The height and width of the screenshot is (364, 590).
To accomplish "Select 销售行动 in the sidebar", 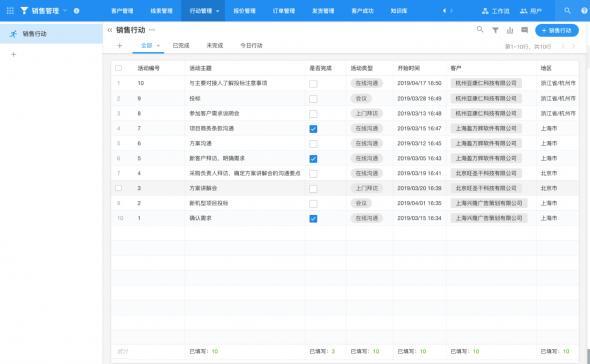I will pos(51,34).
